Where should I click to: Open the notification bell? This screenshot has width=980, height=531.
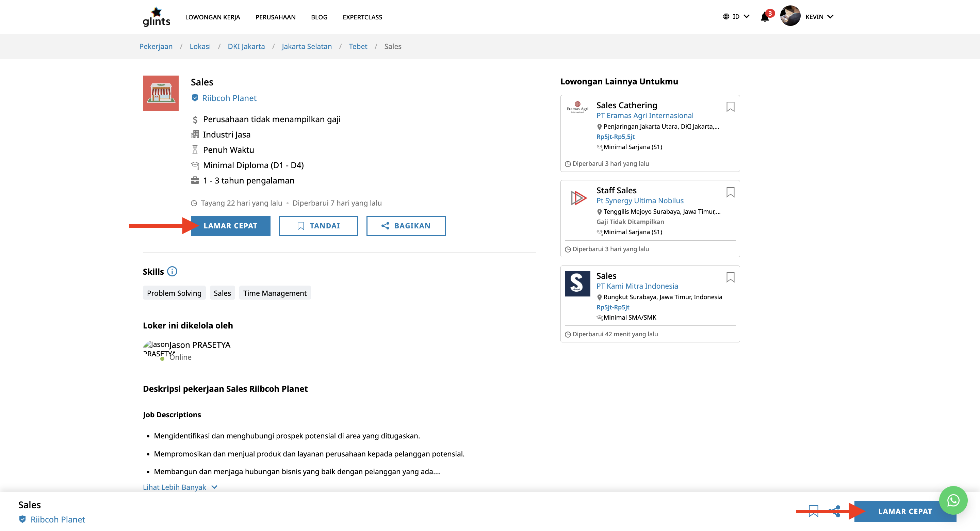765,17
